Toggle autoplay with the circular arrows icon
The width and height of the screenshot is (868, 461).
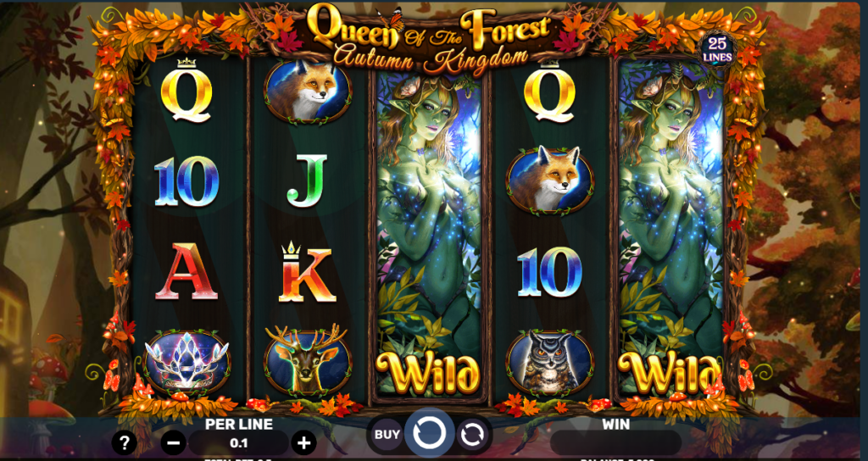(x=472, y=435)
